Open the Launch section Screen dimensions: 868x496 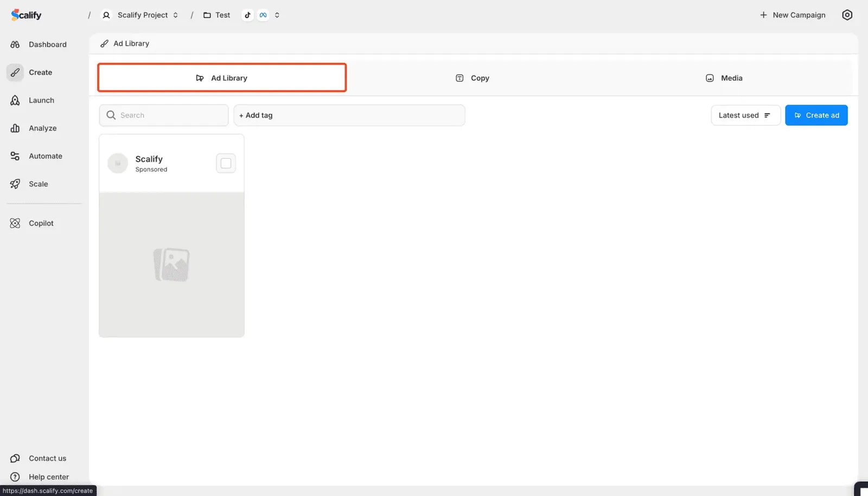[x=41, y=100]
